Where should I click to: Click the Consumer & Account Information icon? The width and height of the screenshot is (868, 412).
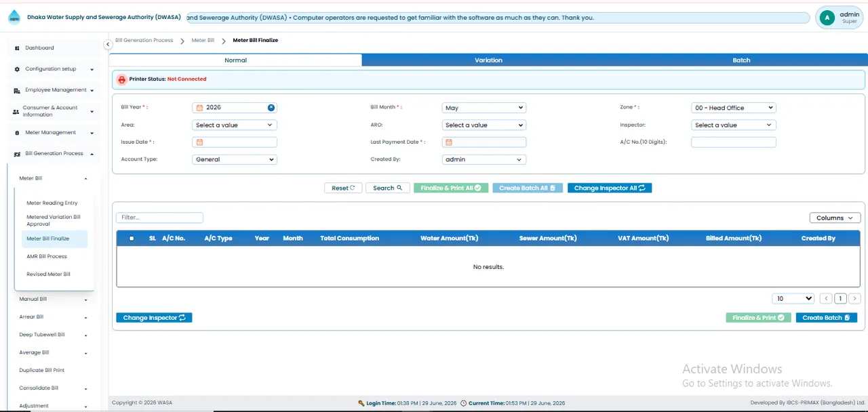coord(16,111)
